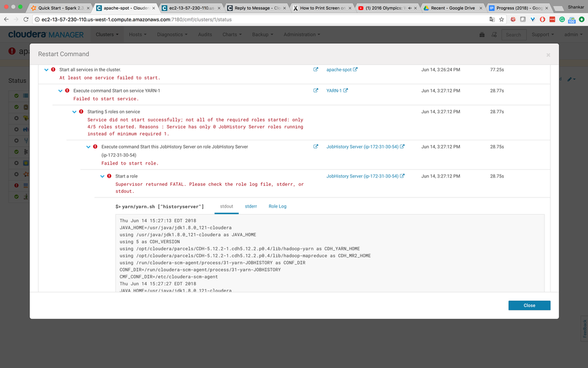The image size is (588, 368).
Task: Click the Cloudera Manager logo
Action: (46, 35)
